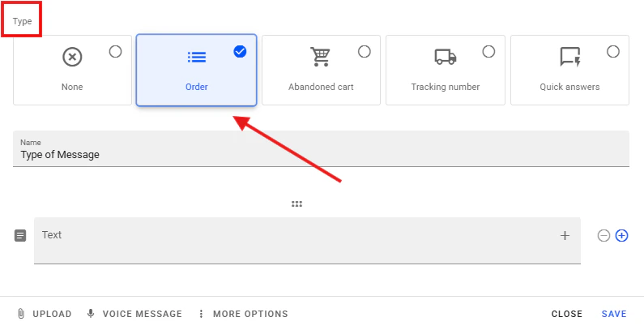The width and height of the screenshot is (644, 330).
Task: Add a new block with the blue plus icon
Action: click(x=622, y=235)
